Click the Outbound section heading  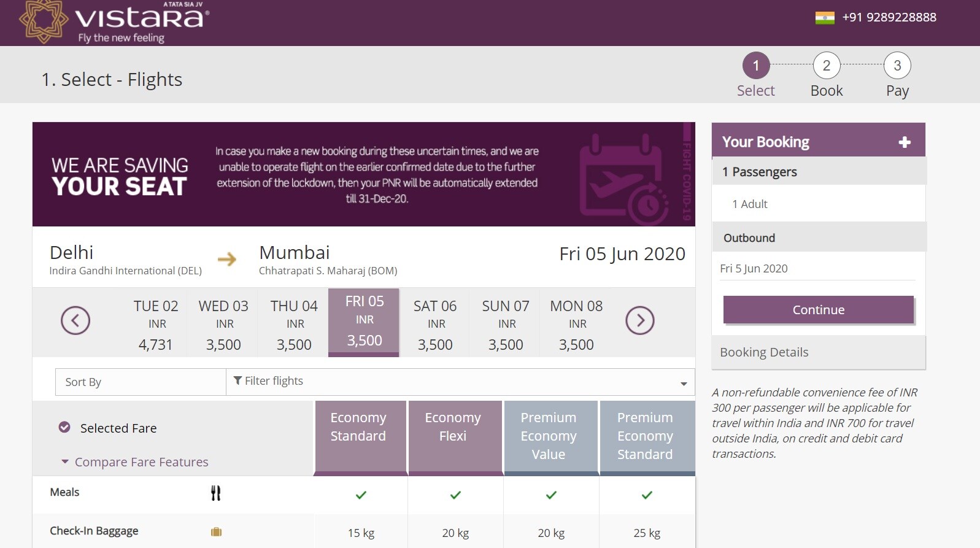[x=749, y=238]
